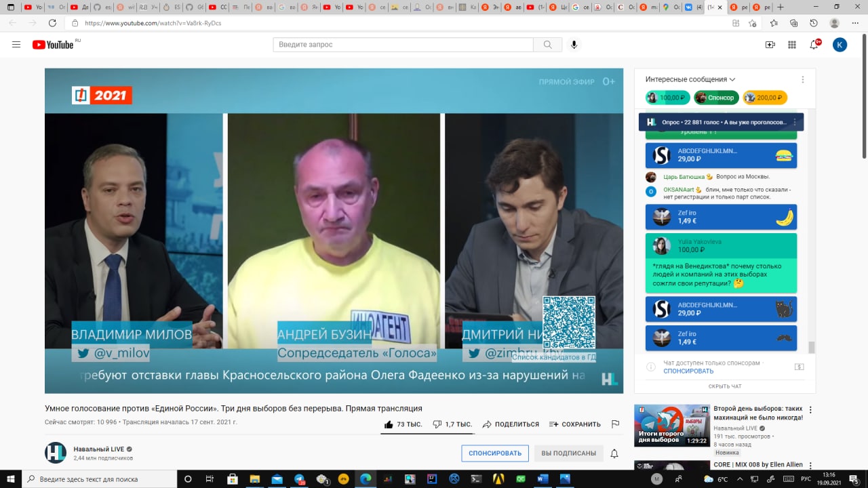Add page to favorites star icon
This screenshot has height=488, width=868.
753,23
